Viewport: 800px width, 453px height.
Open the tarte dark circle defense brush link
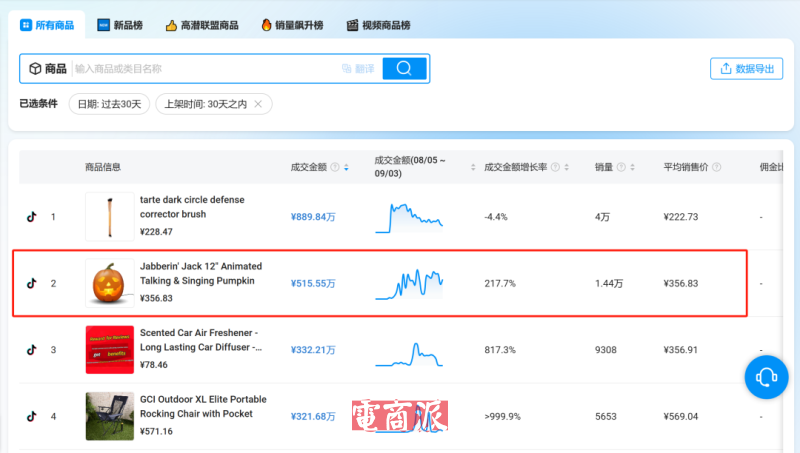[x=192, y=207]
